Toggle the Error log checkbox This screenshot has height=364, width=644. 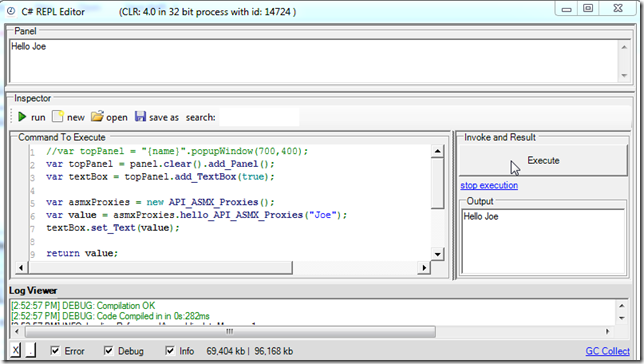pos(55,351)
